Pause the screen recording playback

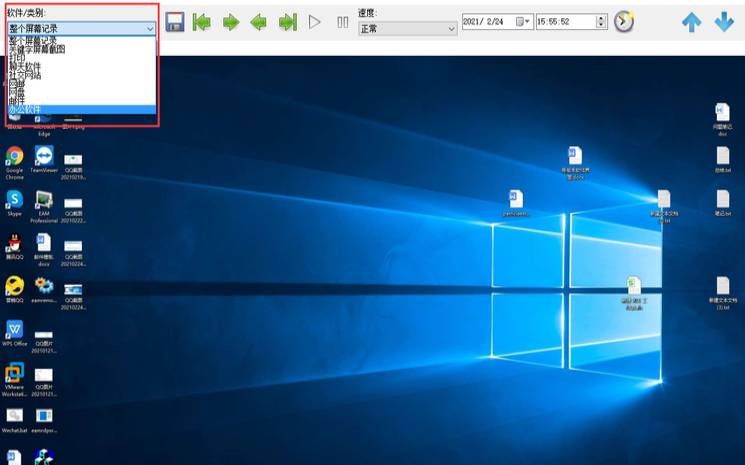click(343, 22)
